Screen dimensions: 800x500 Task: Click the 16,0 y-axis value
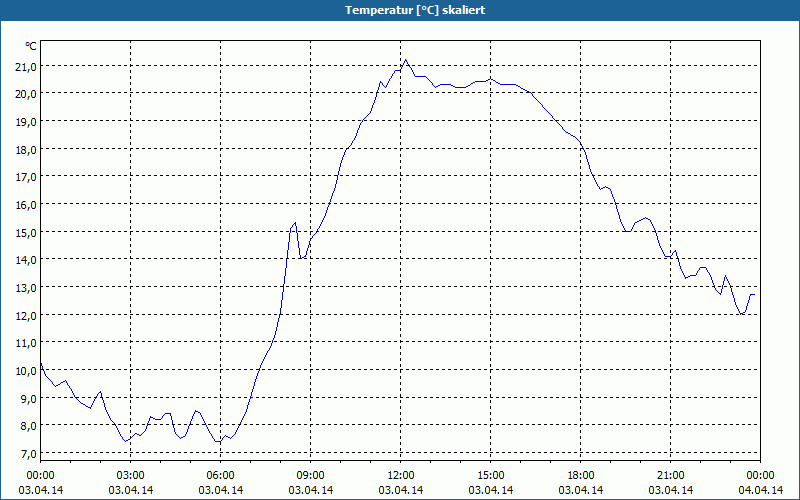(26, 205)
